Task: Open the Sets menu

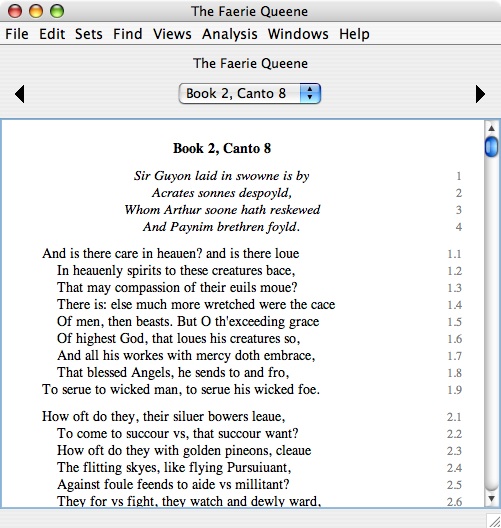Action: coord(89,34)
